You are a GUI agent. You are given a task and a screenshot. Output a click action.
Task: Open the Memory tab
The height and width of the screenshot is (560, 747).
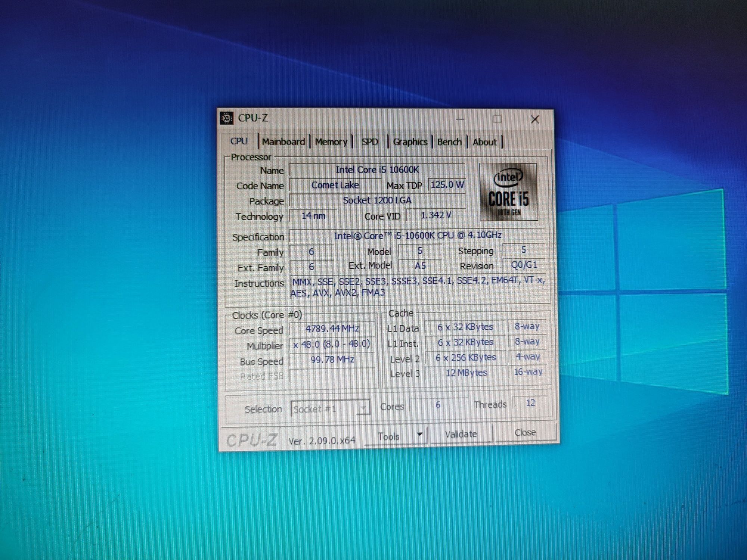(331, 142)
